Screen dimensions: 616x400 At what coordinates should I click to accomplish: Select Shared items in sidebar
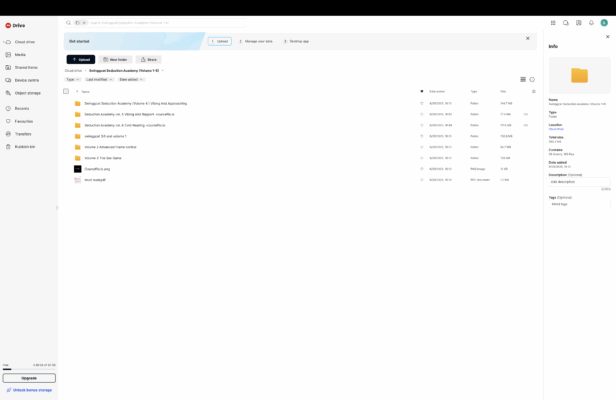tap(26, 67)
